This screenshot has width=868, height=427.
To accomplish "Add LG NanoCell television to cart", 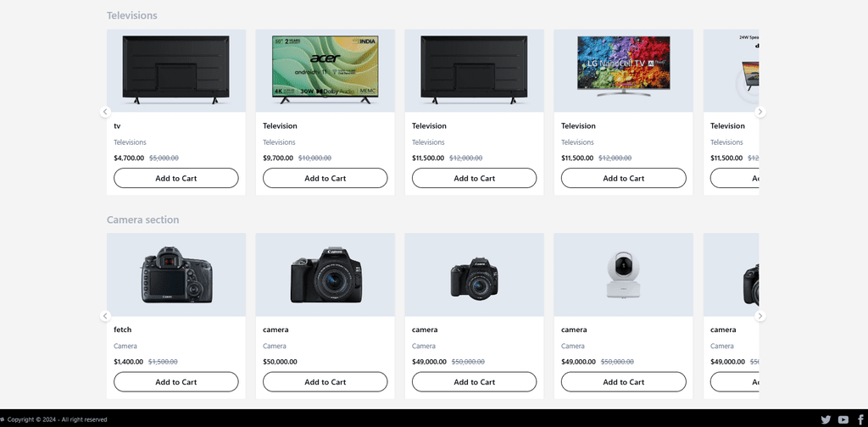I will [623, 178].
